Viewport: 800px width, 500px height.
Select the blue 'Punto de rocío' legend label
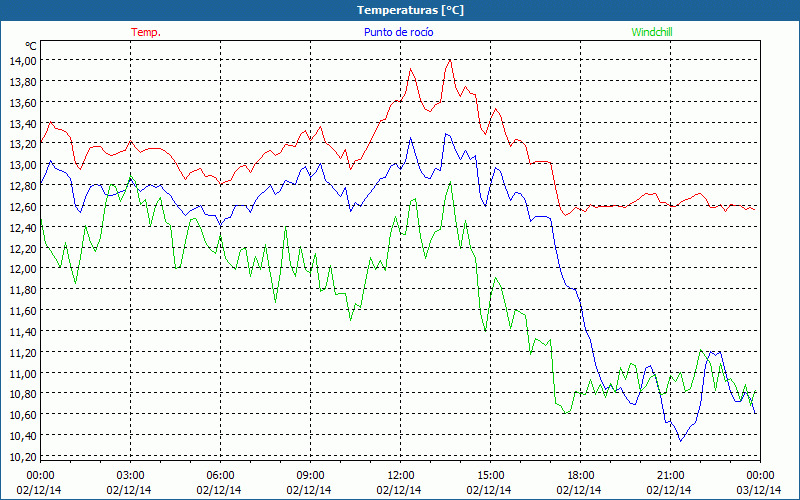point(398,32)
